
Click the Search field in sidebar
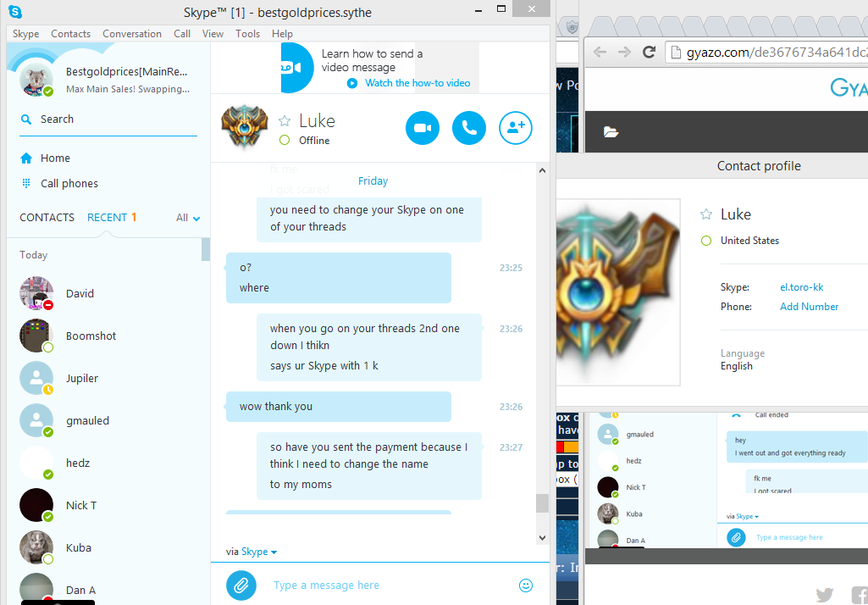point(108,119)
